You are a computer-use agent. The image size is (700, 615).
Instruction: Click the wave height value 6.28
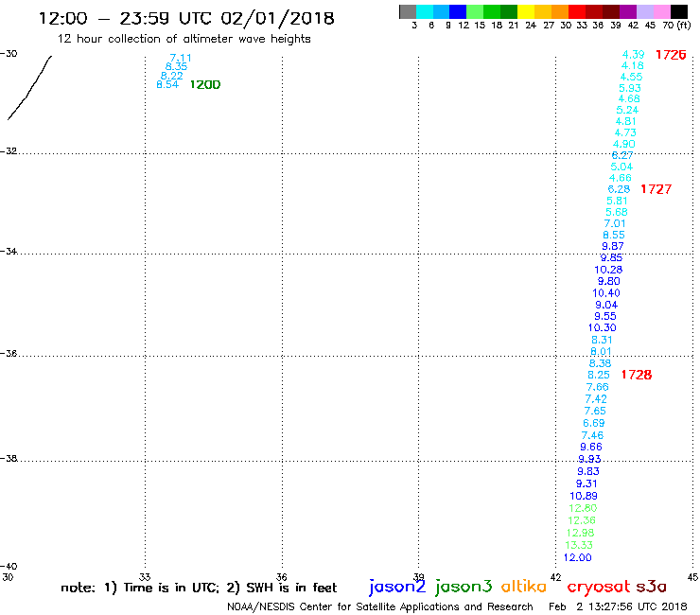pyautogui.click(x=619, y=189)
